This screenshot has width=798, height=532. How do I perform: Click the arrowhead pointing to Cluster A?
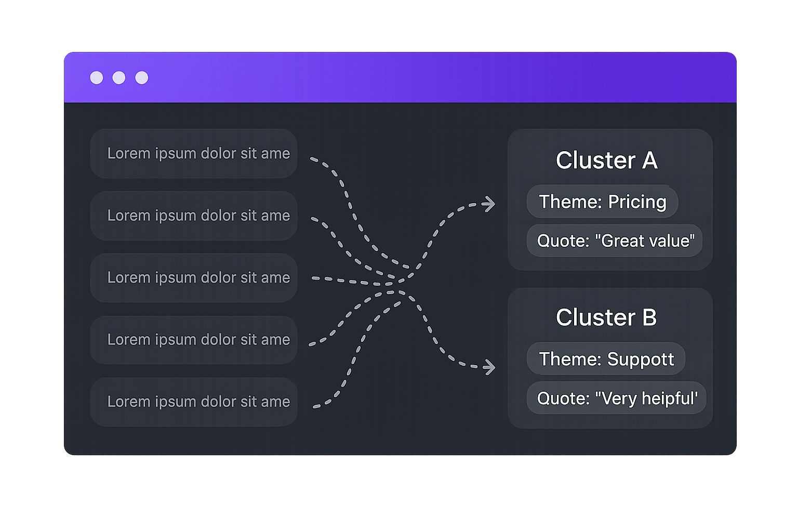point(488,204)
